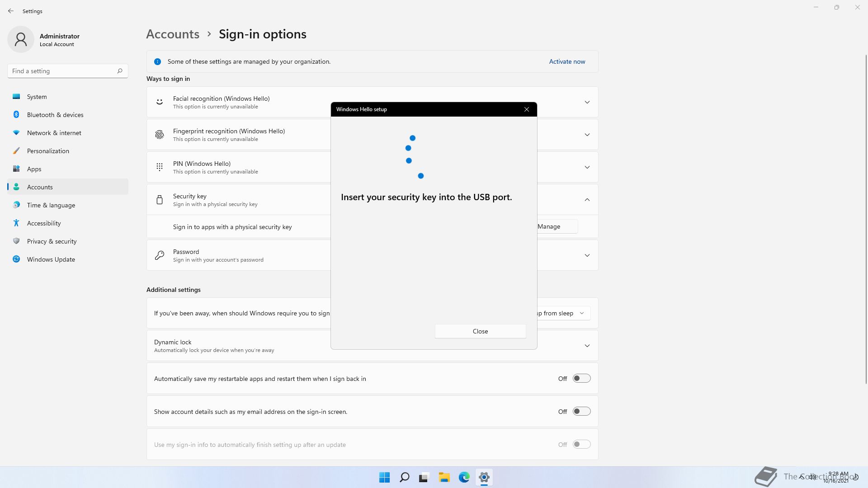
Task: Click the Password key icon
Action: pos(160,255)
